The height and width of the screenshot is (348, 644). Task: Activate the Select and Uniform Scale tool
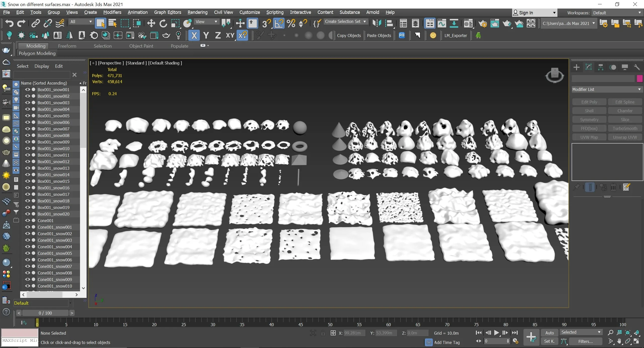175,23
